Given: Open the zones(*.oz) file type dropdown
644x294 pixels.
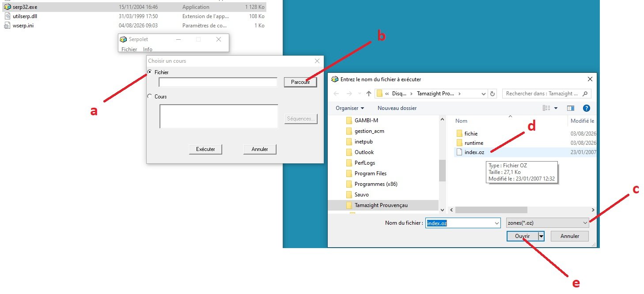Looking at the screenshot, I should (547, 223).
